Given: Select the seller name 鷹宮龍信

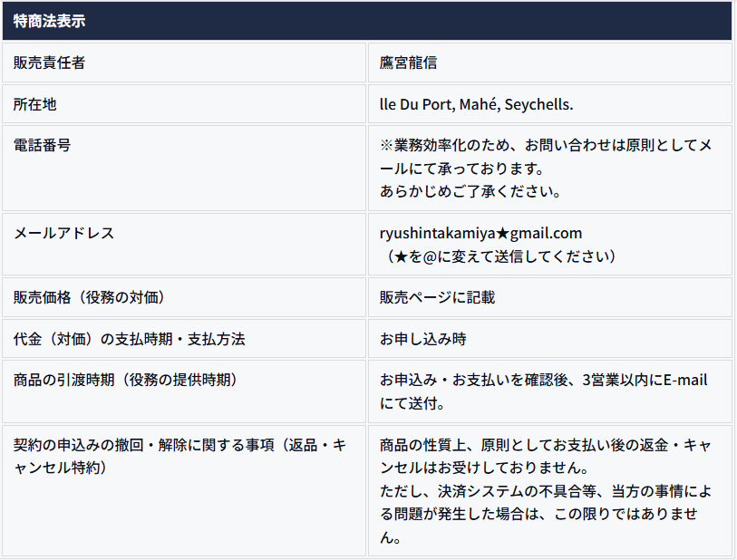Looking at the screenshot, I should pyautogui.click(x=410, y=63).
